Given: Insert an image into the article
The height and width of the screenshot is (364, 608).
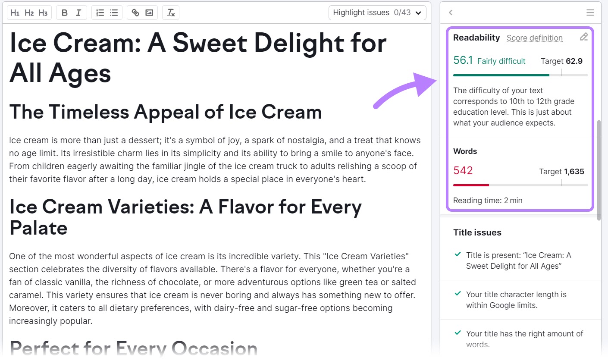Looking at the screenshot, I should tap(149, 13).
